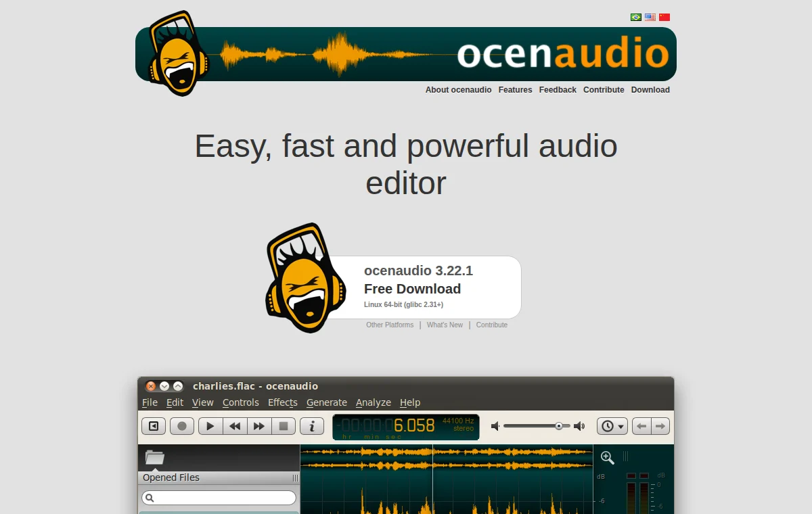Click the Rewind button
The height and width of the screenshot is (514, 812).
235,426
